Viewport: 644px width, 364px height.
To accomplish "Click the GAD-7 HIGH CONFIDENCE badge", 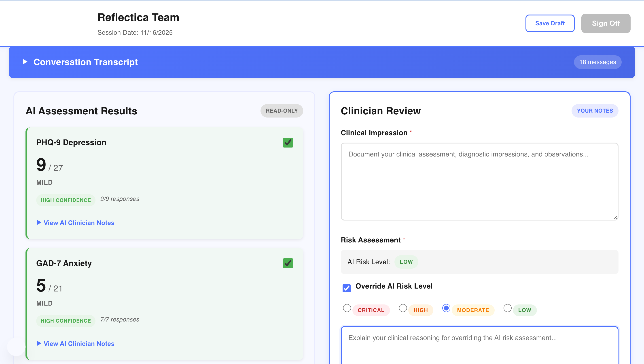I will (x=66, y=321).
